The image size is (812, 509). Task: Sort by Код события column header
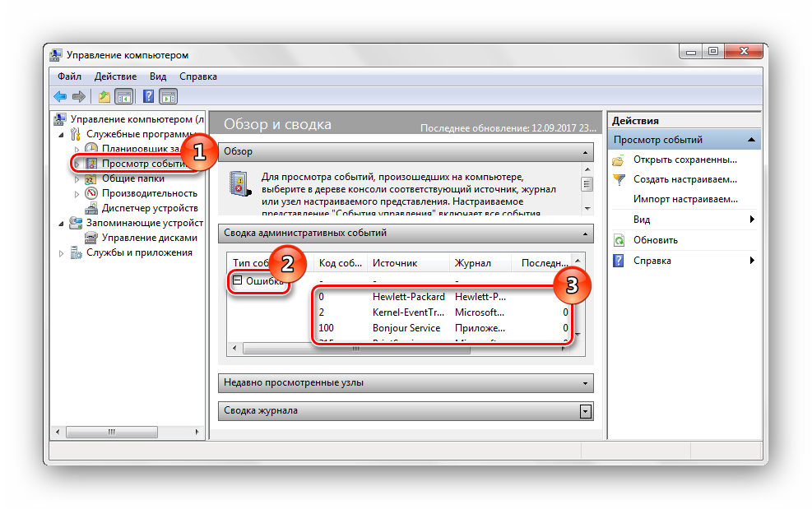341,263
